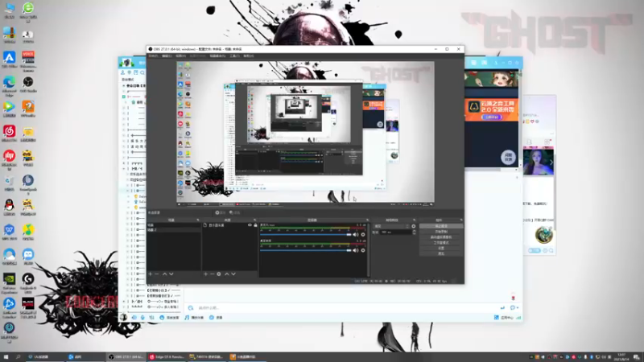Image resolution: width=644 pixels, height=362 pixels.
Task: Open the File menu in OBS
Action: (x=153, y=56)
